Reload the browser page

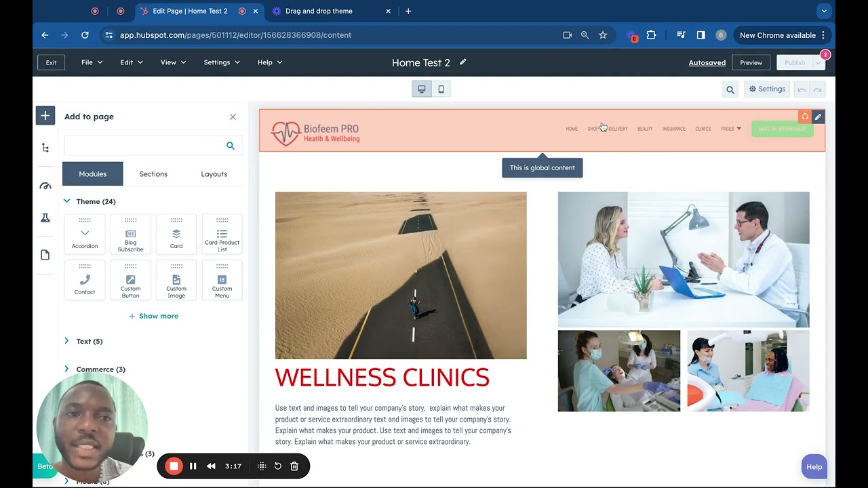coord(85,35)
